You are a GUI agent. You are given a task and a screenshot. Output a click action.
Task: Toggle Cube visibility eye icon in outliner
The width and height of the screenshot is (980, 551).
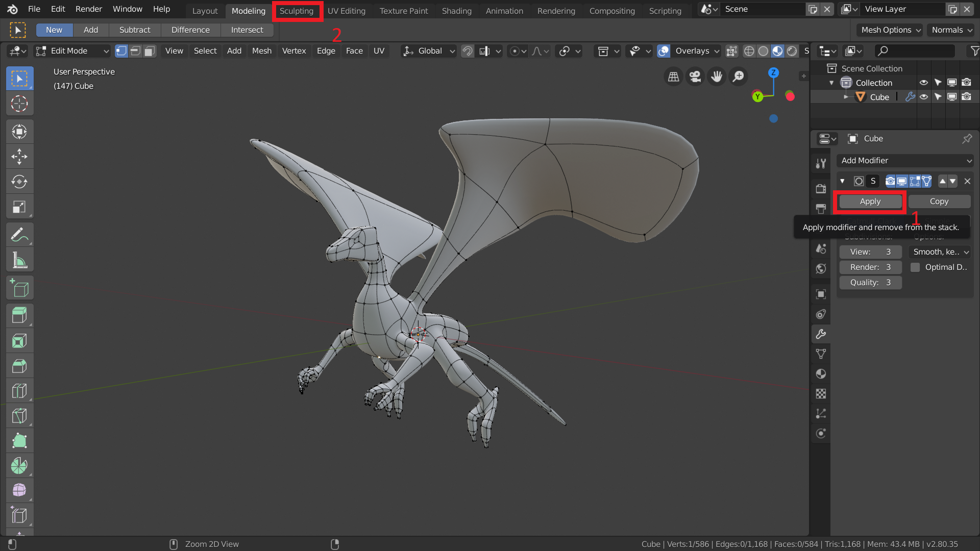(x=924, y=97)
